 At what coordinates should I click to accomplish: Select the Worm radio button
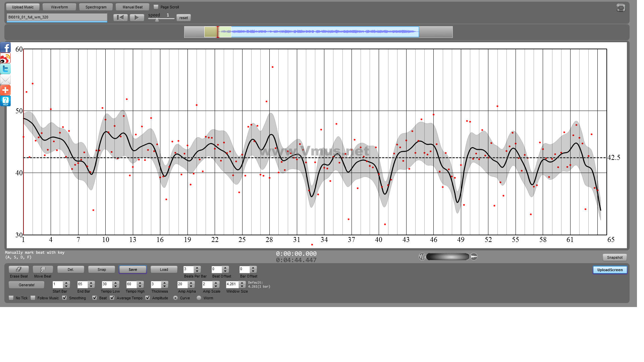(199, 298)
